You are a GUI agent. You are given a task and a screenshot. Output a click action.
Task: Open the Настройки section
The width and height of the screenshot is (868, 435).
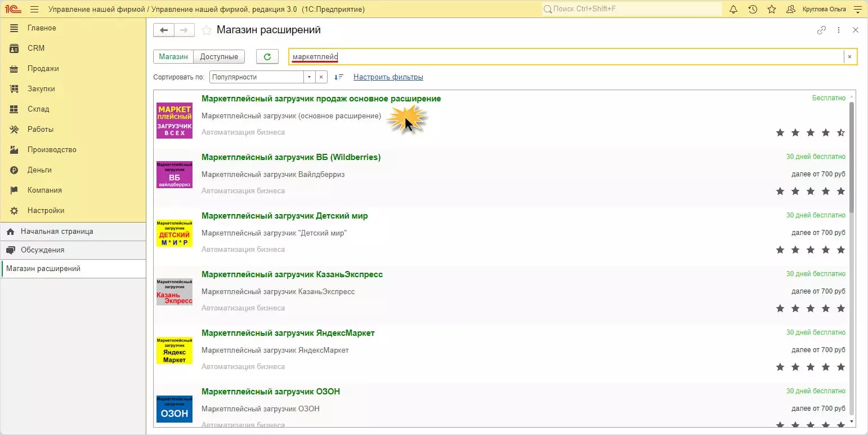coord(73,211)
